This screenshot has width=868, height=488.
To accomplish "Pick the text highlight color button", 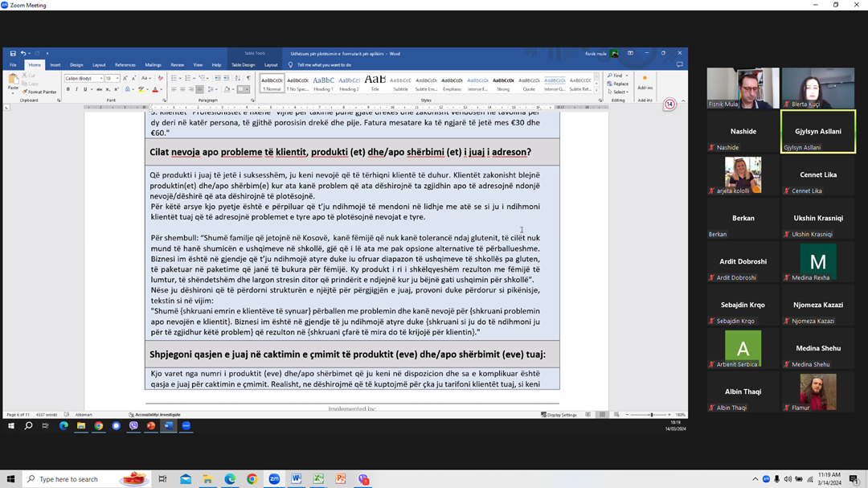I will (141, 89).
